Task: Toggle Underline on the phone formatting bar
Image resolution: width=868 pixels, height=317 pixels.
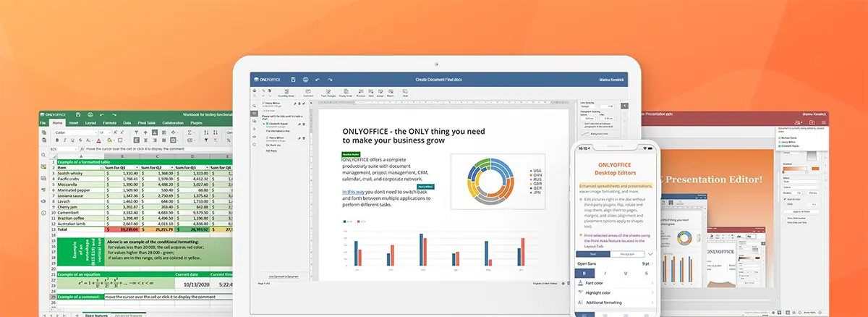Action: point(626,273)
